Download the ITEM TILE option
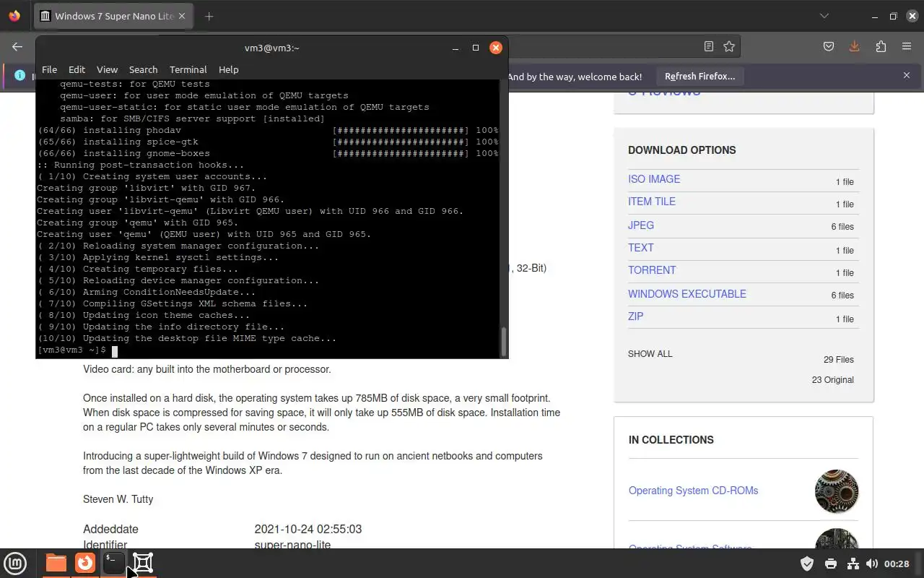This screenshot has height=578, width=924. click(652, 202)
